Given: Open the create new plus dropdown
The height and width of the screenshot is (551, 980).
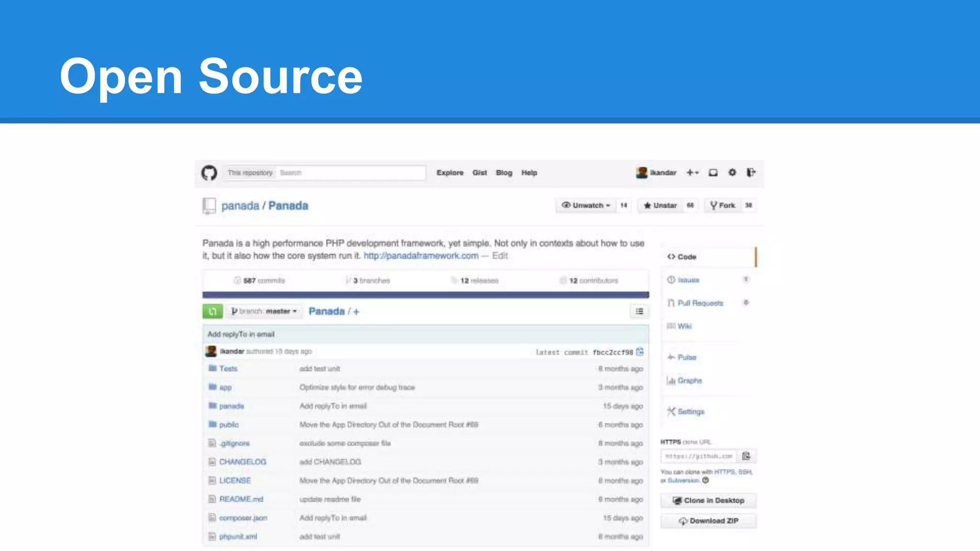Looking at the screenshot, I should (692, 173).
